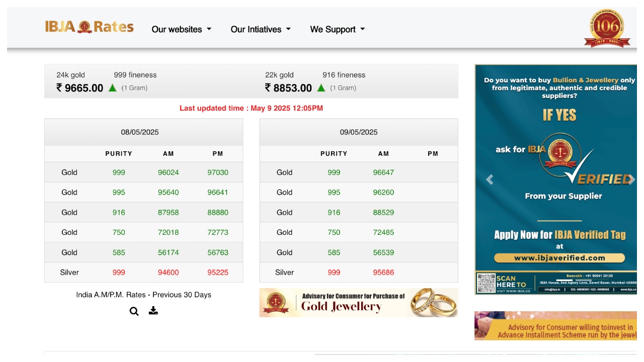Image resolution: width=644 pixels, height=362 pixels.
Task: Click the search magnifier icon
Action: tap(134, 311)
